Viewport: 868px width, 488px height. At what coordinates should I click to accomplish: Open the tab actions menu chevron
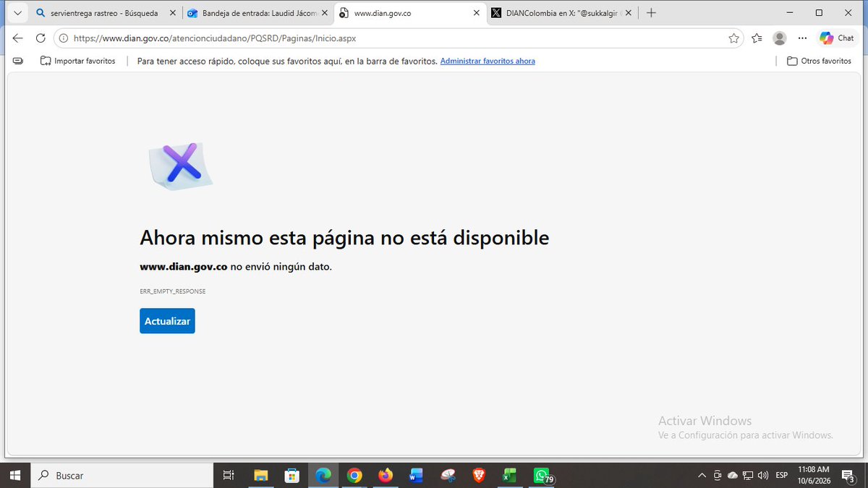coord(17,13)
